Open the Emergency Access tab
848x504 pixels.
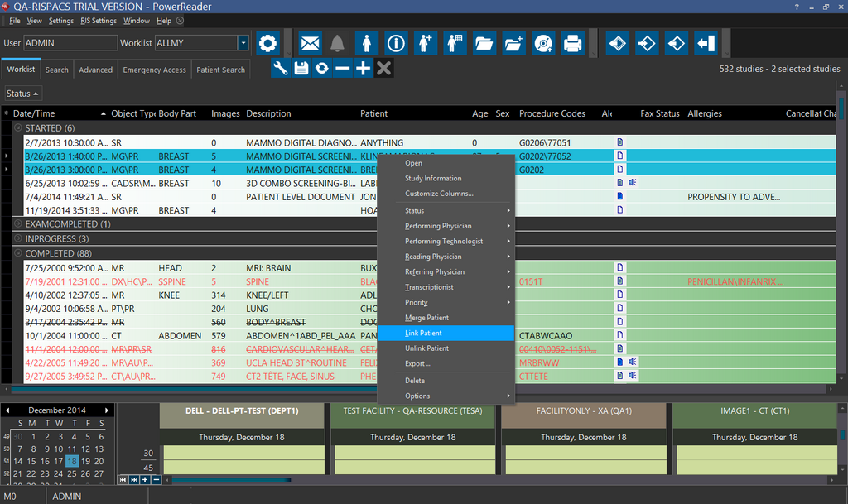[154, 70]
